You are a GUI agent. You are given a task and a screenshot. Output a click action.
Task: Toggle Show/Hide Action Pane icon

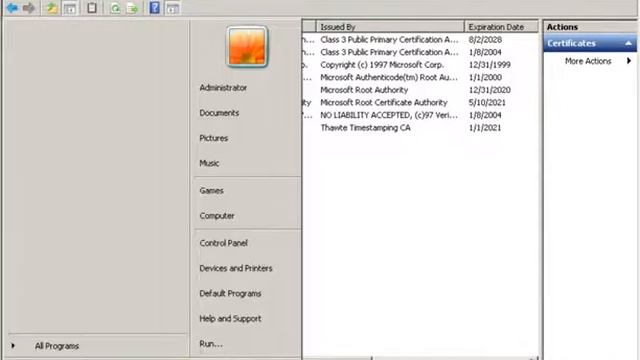tap(173, 8)
